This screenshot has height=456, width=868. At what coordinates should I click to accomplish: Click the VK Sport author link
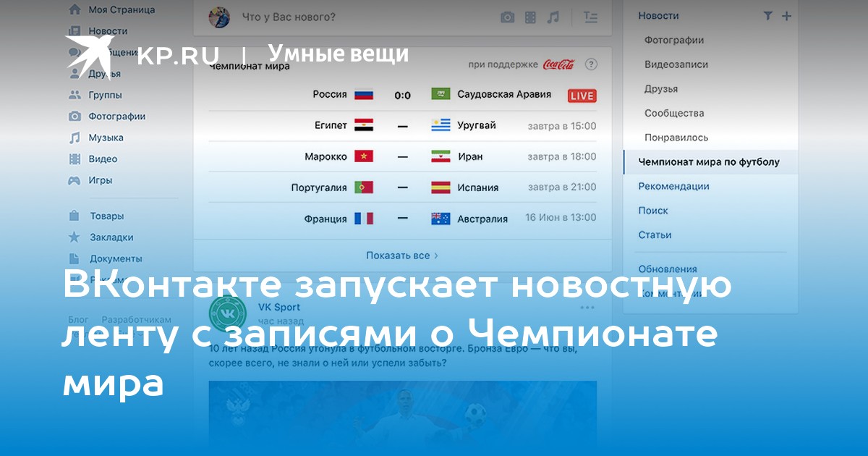click(279, 307)
